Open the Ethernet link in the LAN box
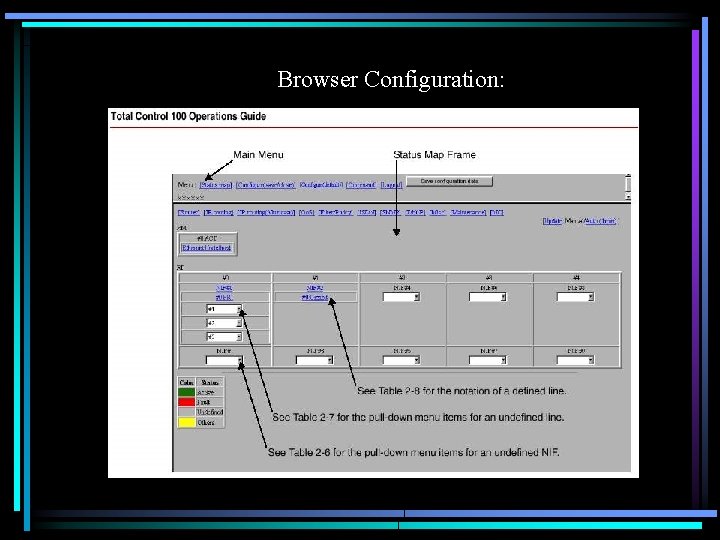 (207, 248)
